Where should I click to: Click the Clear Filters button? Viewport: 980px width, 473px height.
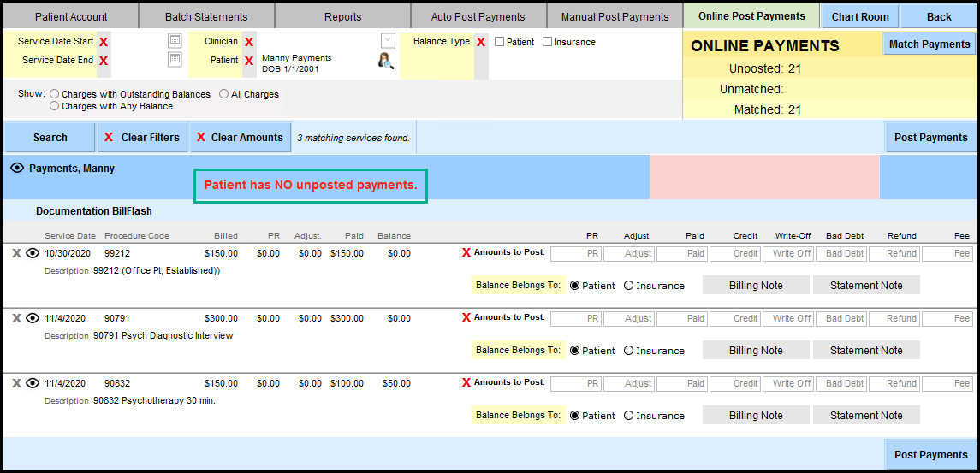point(142,138)
